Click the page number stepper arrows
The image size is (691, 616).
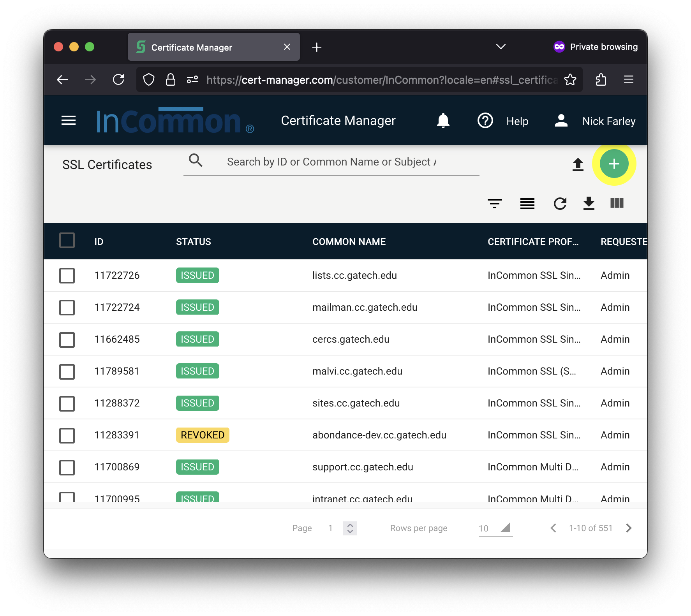(x=350, y=528)
